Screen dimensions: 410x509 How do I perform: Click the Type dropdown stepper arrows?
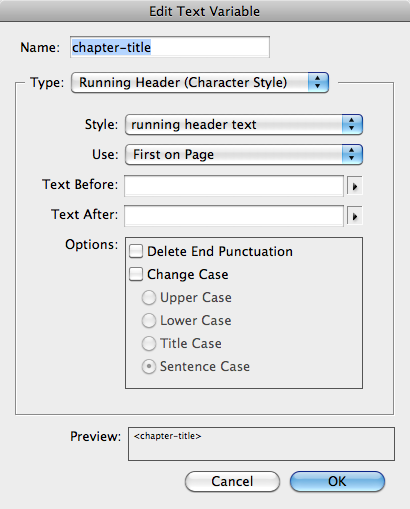click(318, 82)
